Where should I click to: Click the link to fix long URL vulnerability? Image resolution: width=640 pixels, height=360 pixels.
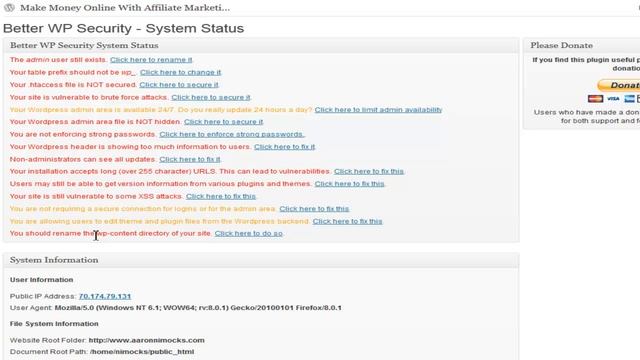[369, 171]
